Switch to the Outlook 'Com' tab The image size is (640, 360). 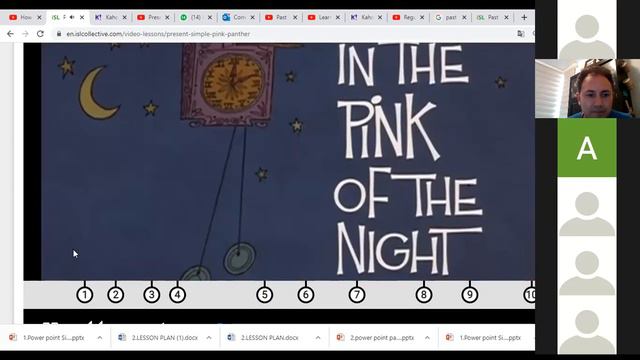(238, 17)
